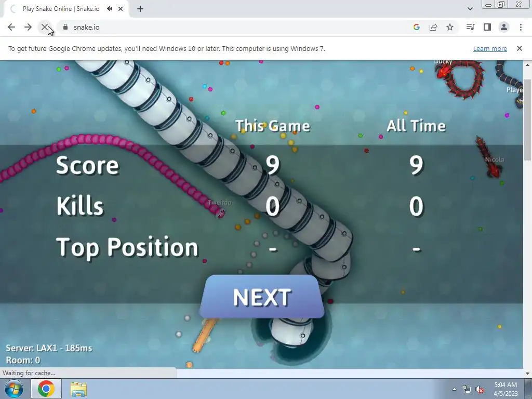Open Windows Explorer from the taskbar
Image resolution: width=532 pixels, height=399 pixels.
pos(79,389)
